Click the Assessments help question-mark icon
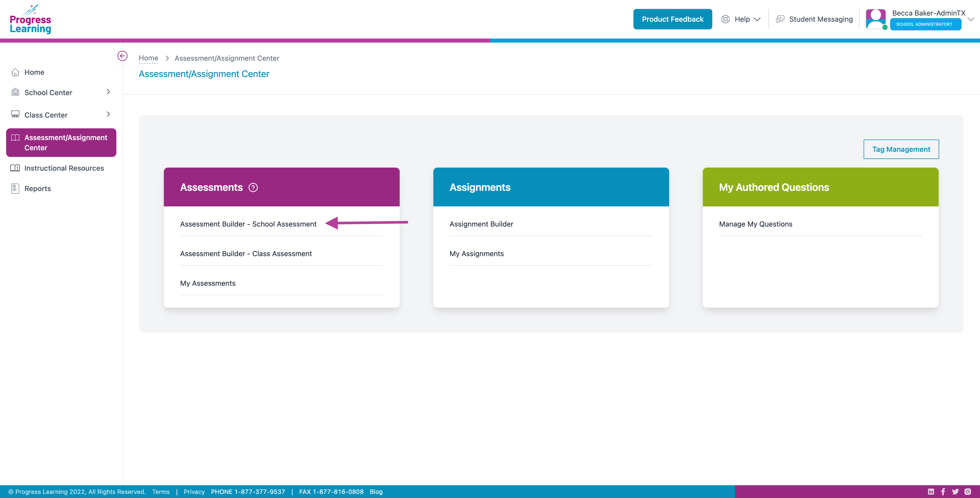The image size is (980, 498). (x=253, y=188)
